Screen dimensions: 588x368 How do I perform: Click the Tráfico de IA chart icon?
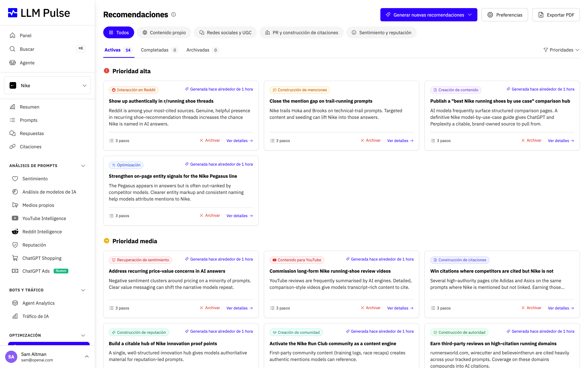(15, 316)
